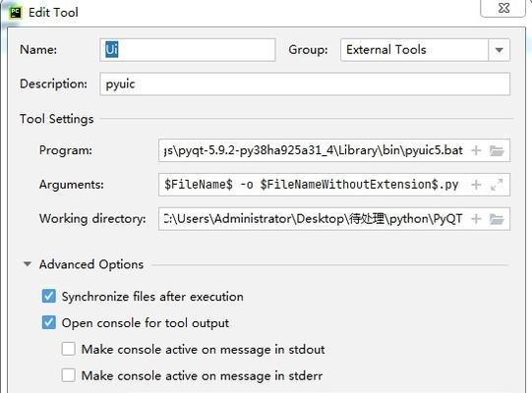
Task: Click the Arguments text field
Action: 314,185
